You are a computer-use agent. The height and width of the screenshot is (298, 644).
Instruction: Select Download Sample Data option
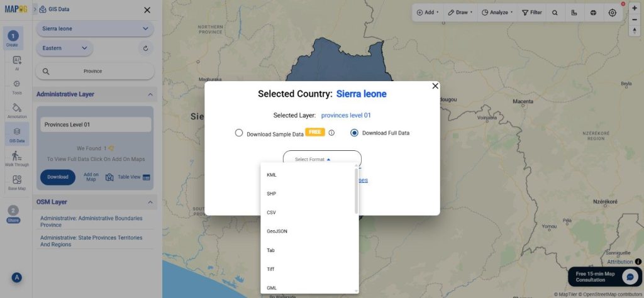coord(238,133)
